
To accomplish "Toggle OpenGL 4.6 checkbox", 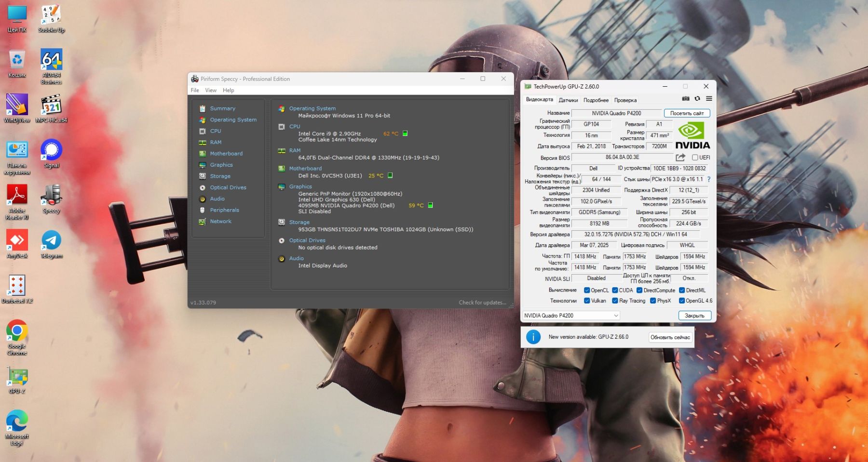I will coord(682,301).
